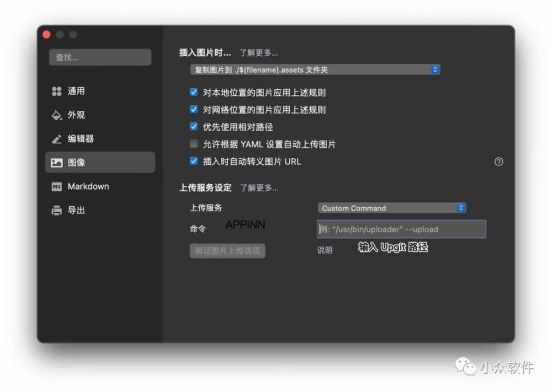Click the Markdown M↓ icon in sidebar
Screen dimensions: 552x392
(56, 186)
